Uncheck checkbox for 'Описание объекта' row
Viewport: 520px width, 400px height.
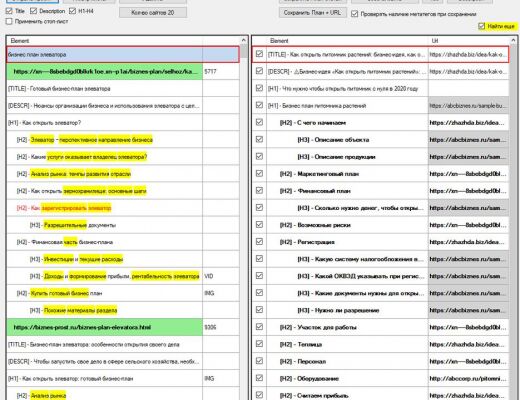point(259,139)
